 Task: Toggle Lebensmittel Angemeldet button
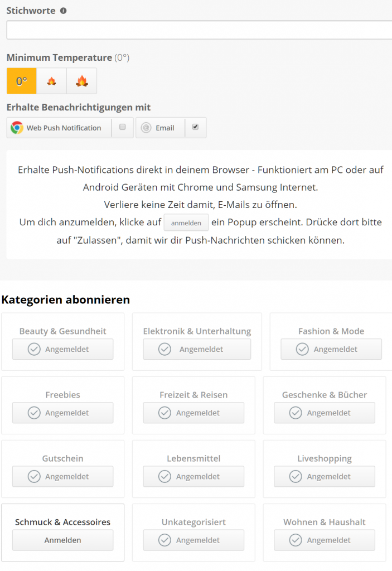click(193, 476)
